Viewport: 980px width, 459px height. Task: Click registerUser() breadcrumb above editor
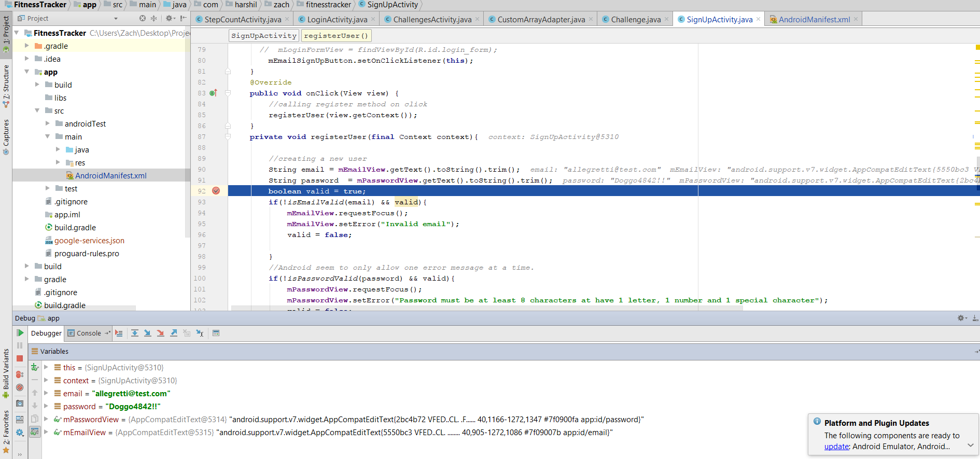click(336, 36)
